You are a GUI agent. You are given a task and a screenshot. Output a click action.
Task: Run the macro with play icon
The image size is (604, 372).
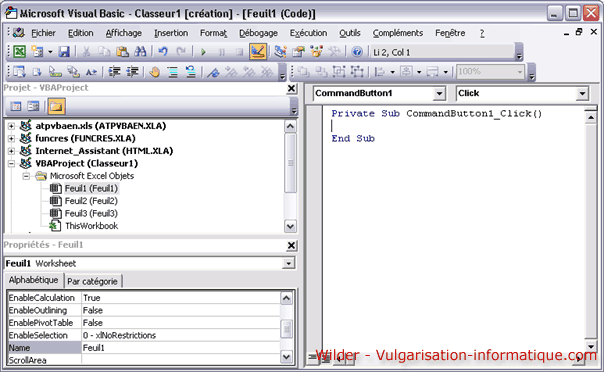point(203,52)
